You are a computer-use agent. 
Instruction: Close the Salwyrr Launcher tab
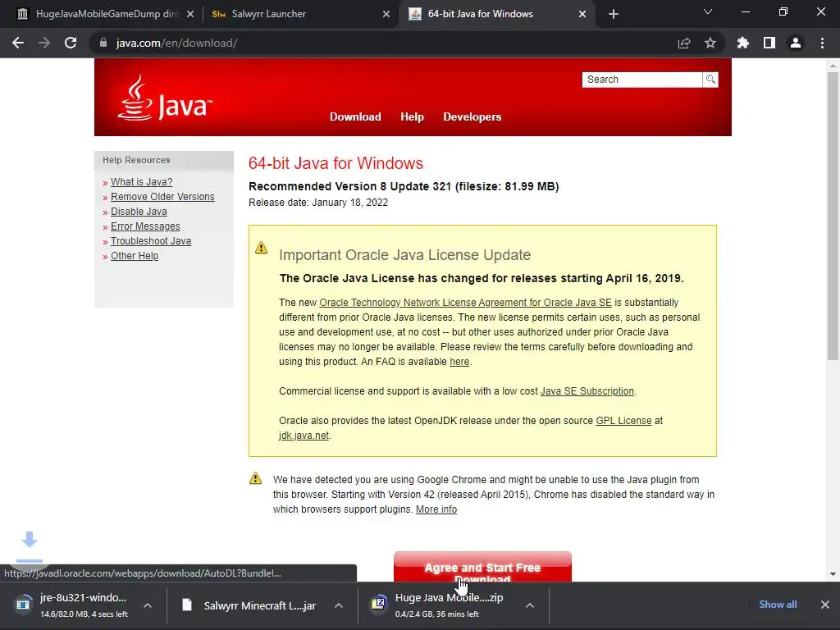pos(386,14)
